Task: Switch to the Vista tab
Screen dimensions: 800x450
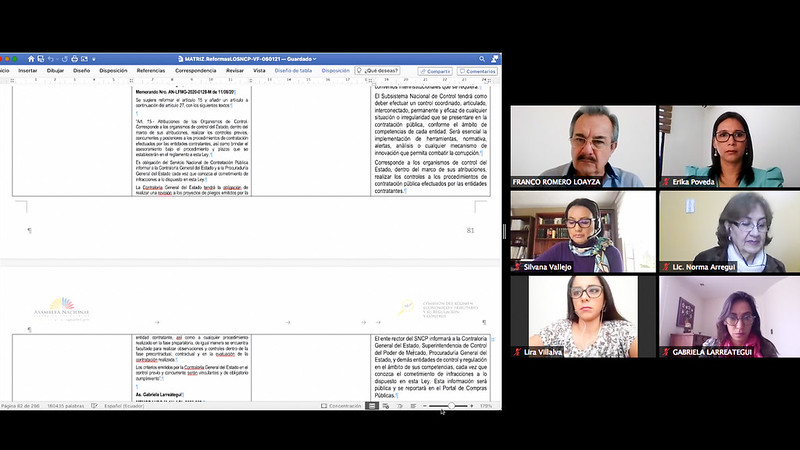Action: tap(259, 71)
